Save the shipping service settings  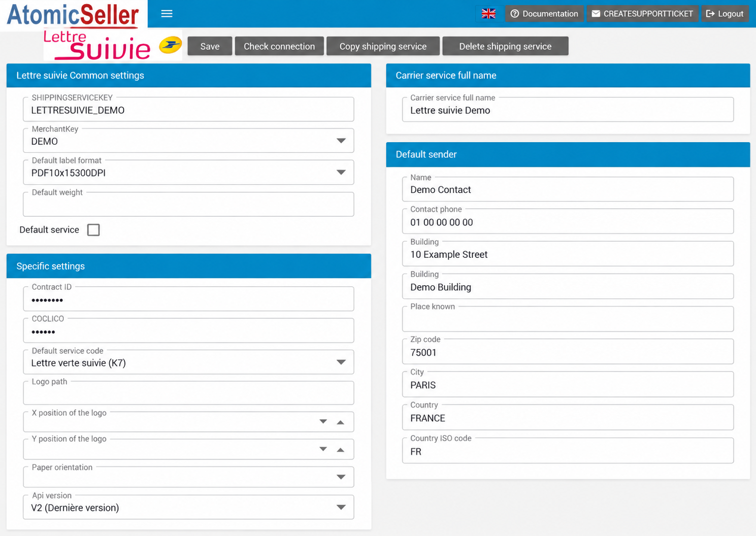tap(210, 46)
